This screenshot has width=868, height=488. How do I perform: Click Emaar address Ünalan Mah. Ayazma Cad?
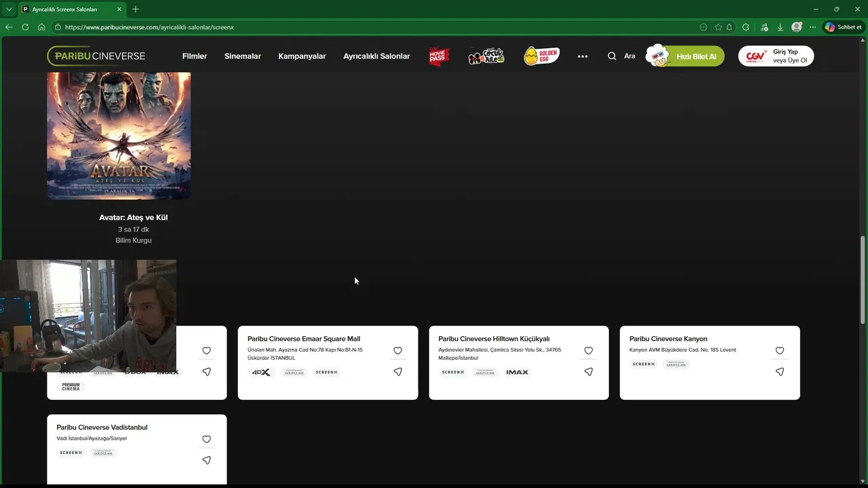point(305,354)
